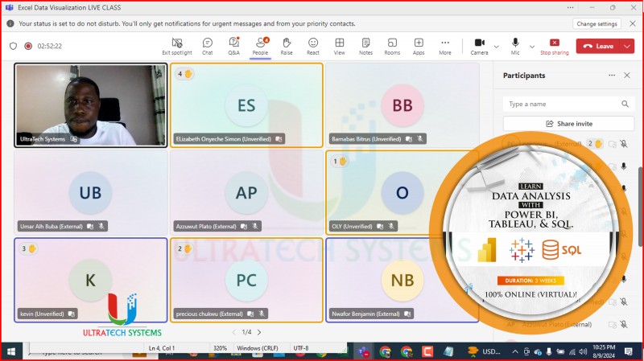Open the View layout menu
Screen dimensions: 644x361
pyautogui.click(x=340, y=46)
